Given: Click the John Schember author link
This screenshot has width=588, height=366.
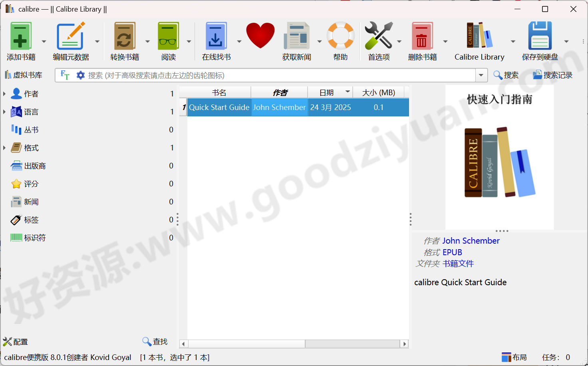Looking at the screenshot, I should 471,240.
